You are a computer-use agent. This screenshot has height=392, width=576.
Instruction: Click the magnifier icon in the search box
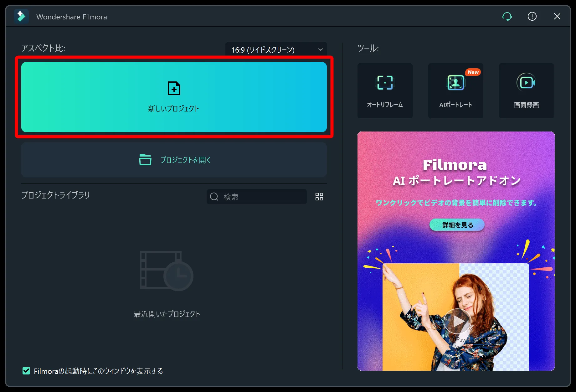click(x=214, y=197)
